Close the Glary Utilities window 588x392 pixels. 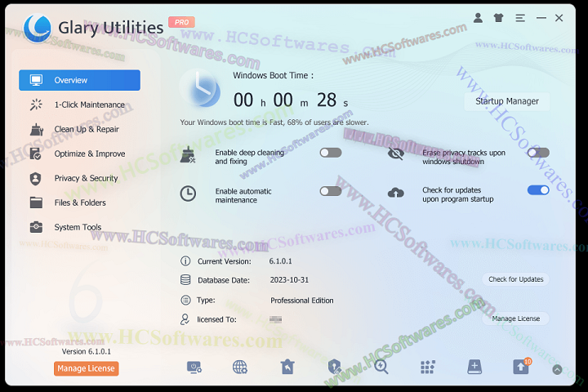pyautogui.click(x=559, y=18)
